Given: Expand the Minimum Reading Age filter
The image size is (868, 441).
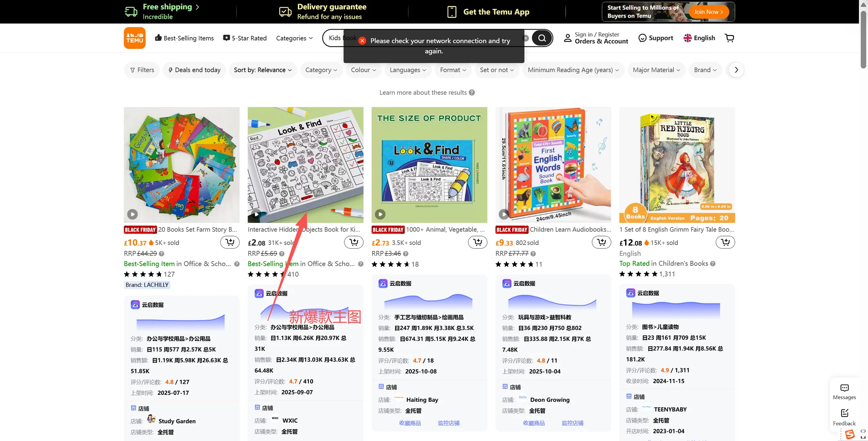Looking at the screenshot, I should (573, 70).
